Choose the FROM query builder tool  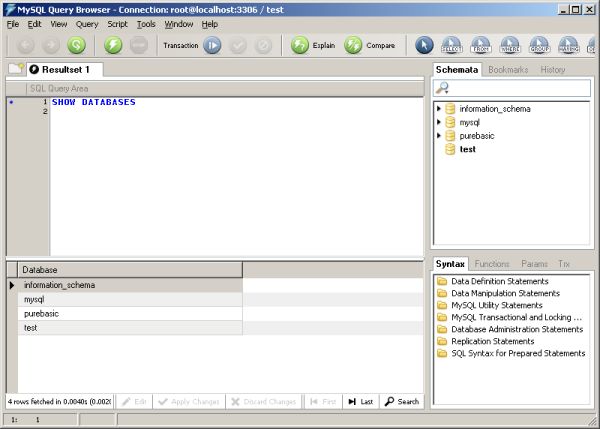pos(482,45)
